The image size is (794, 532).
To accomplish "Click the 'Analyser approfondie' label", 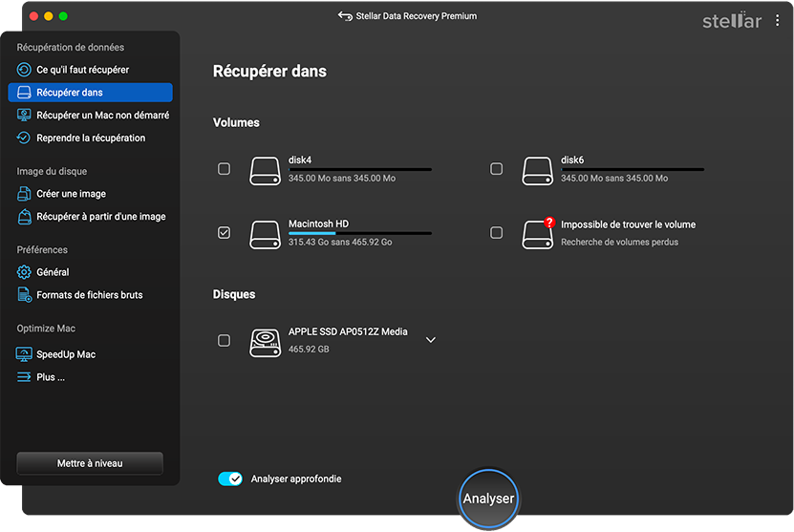I will [x=296, y=479].
